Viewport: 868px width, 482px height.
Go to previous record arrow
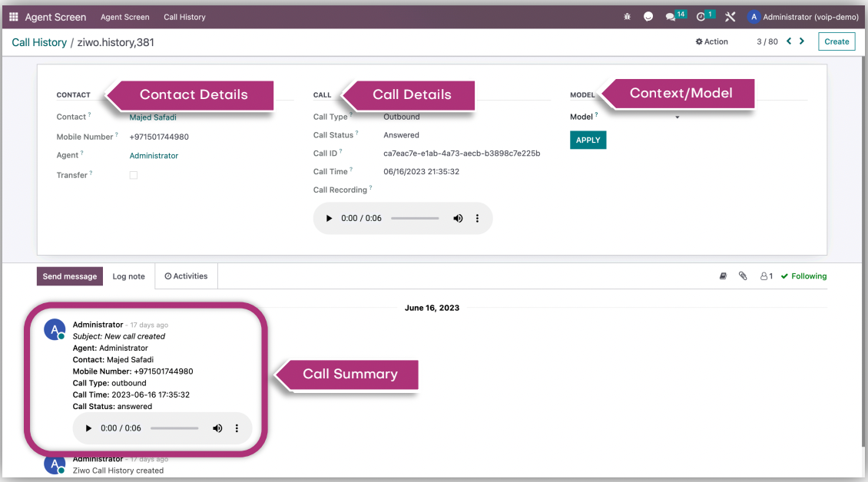point(789,41)
